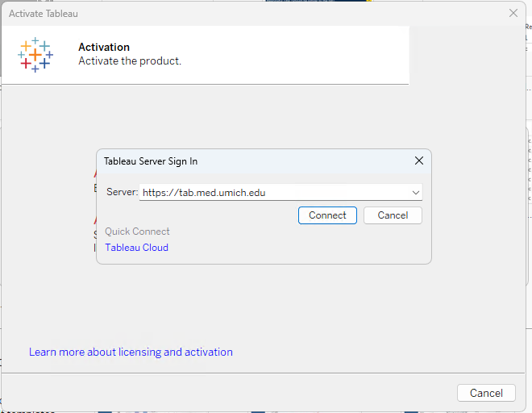The height and width of the screenshot is (413, 532).
Task: Click the Tableau Server Sign In title
Action: click(x=151, y=161)
